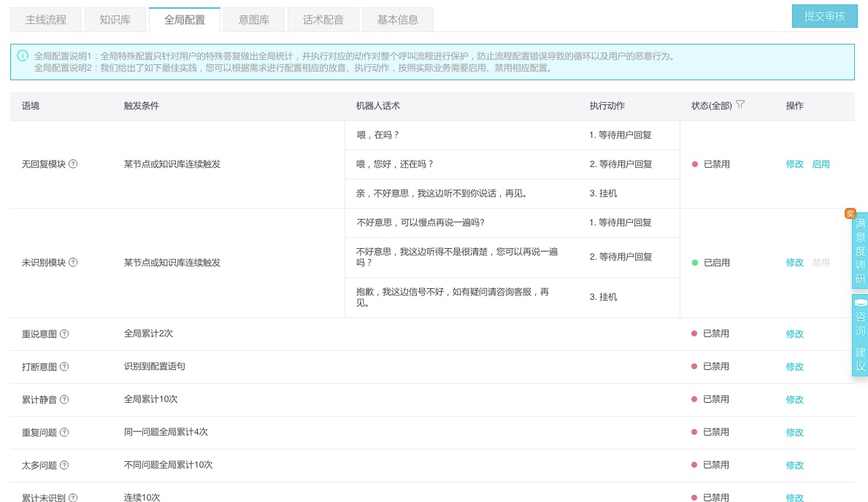Show help tooltip for 打断意图
The image size is (868, 502).
coord(64,366)
